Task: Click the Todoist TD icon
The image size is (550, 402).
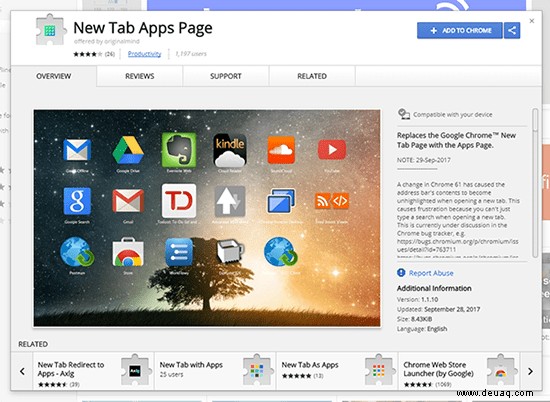Action: [x=179, y=201]
